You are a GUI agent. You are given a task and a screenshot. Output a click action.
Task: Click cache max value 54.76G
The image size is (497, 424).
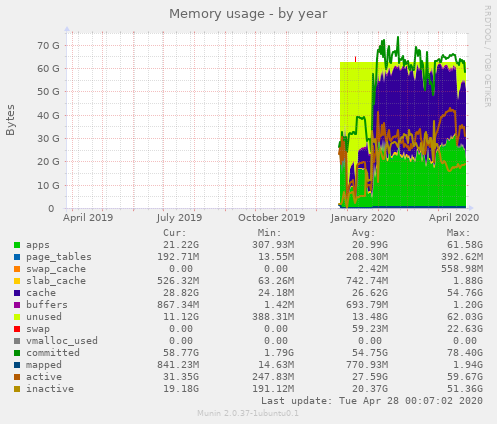(x=465, y=293)
